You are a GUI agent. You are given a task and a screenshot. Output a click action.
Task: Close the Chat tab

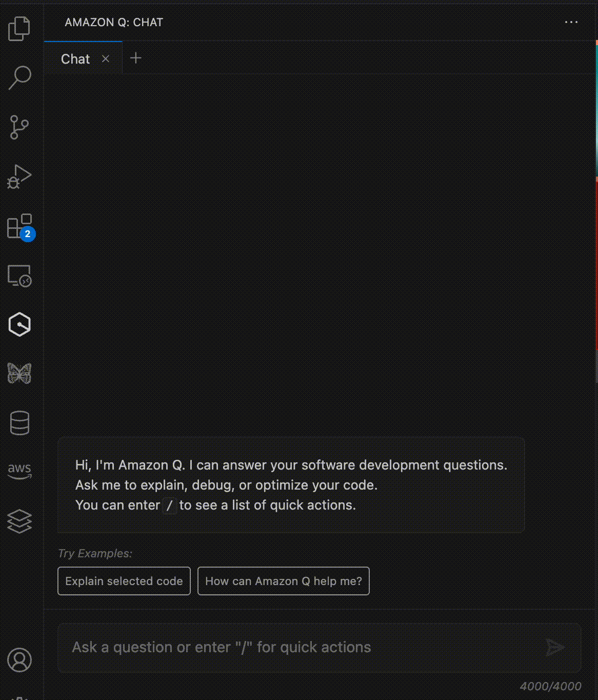pyautogui.click(x=106, y=59)
